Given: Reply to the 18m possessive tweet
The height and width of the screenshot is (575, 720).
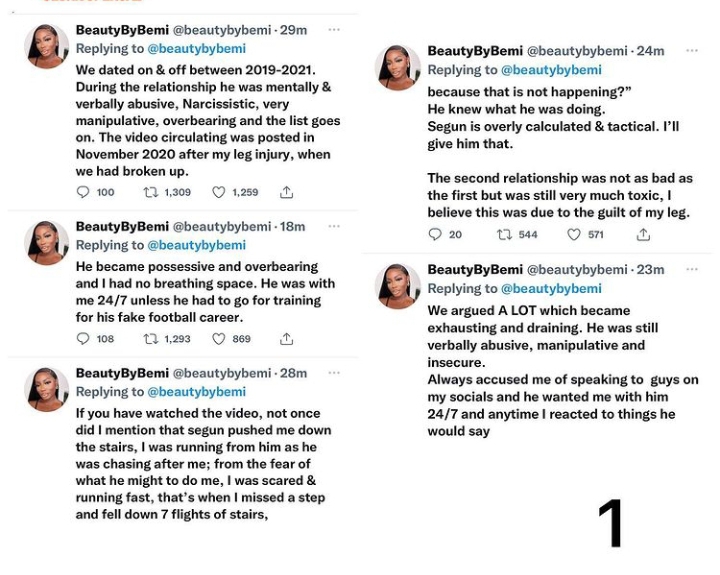Looking at the screenshot, I should tap(83, 339).
